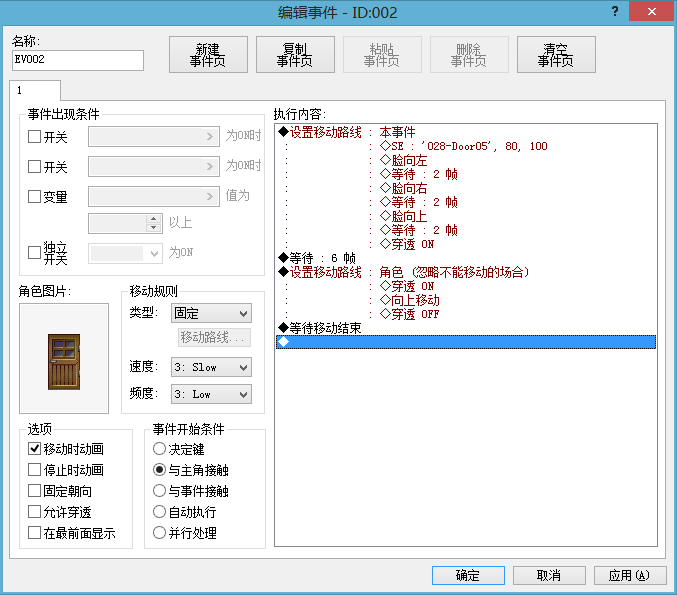Open the second switch selector field
677x595 pixels.
154,167
